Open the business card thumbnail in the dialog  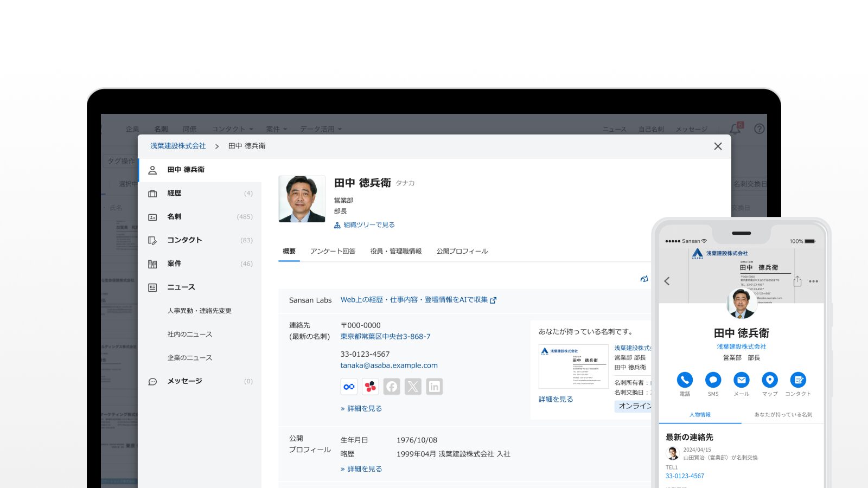tap(573, 367)
